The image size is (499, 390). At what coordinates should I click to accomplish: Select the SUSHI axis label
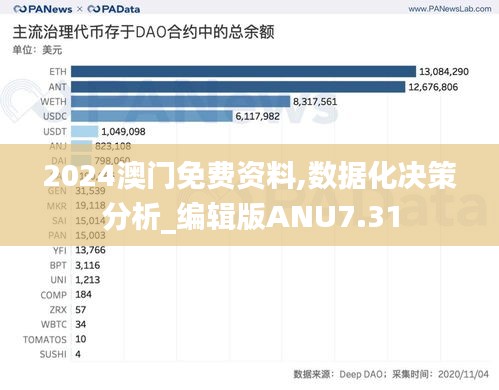(x=53, y=354)
